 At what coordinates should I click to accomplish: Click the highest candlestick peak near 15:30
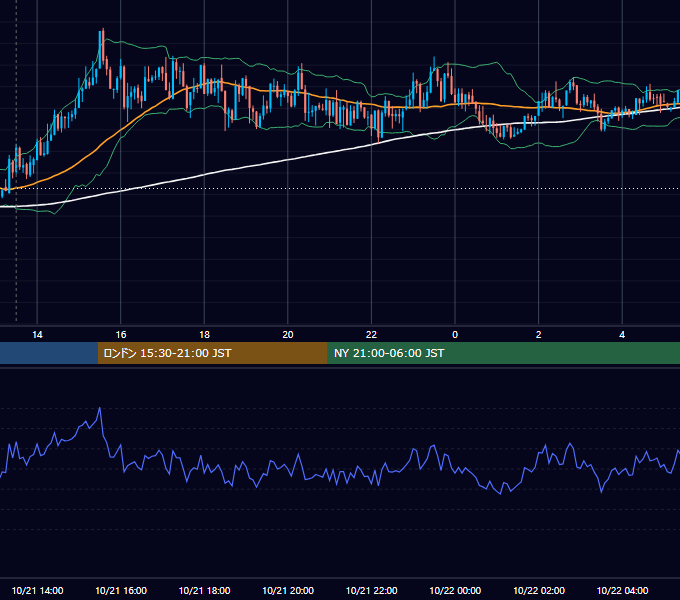[103, 30]
